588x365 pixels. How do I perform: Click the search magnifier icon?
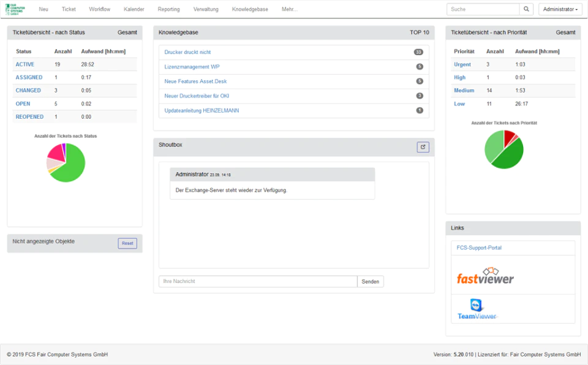pyautogui.click(x=526, y=9)
